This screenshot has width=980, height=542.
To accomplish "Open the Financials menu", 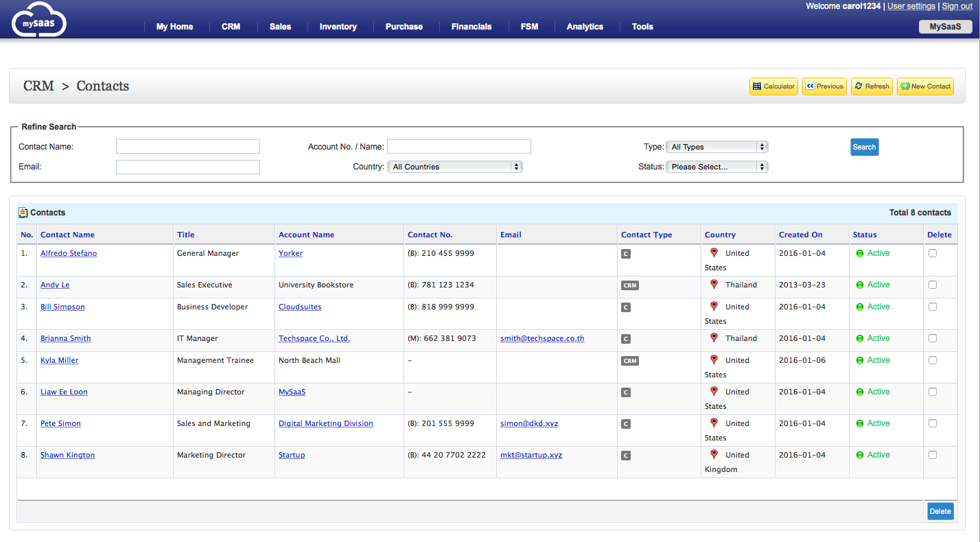I will (471, 27).
